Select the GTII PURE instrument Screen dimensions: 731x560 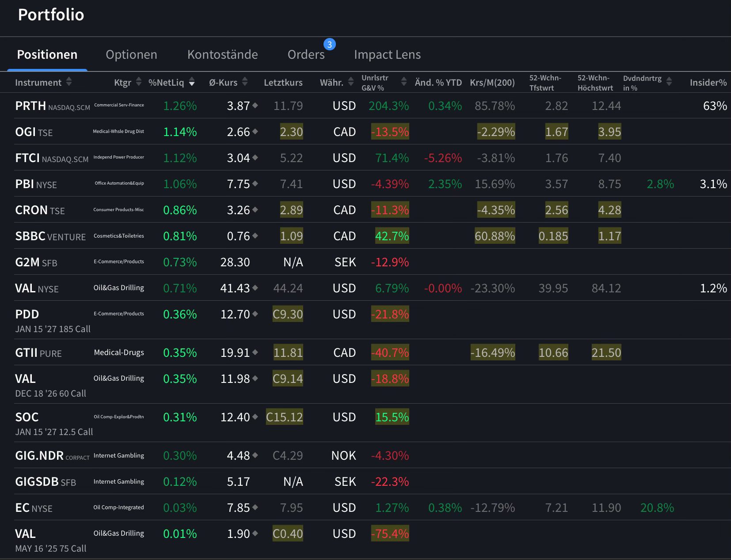38,353
